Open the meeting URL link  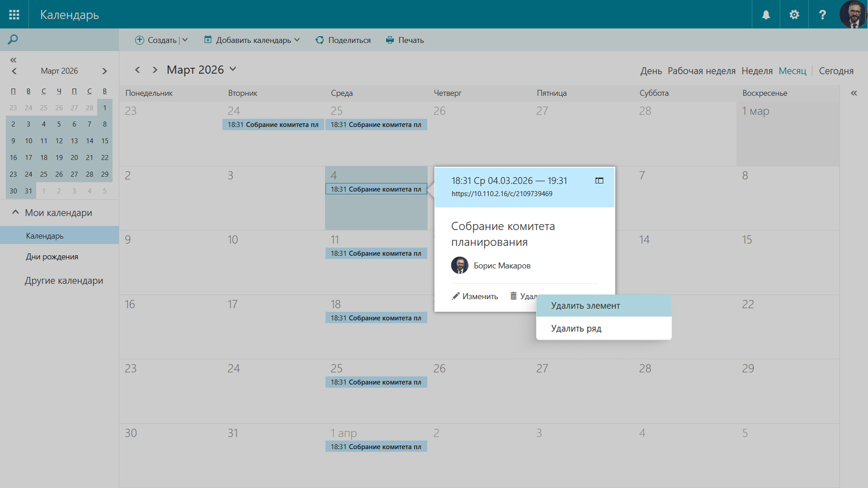502,194
